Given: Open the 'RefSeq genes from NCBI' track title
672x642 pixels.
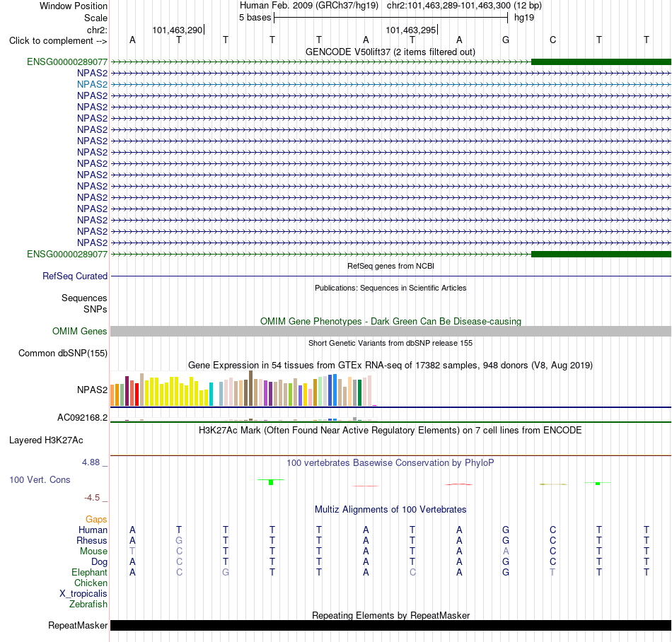Looking at the screenshot, I should point(390,266).
